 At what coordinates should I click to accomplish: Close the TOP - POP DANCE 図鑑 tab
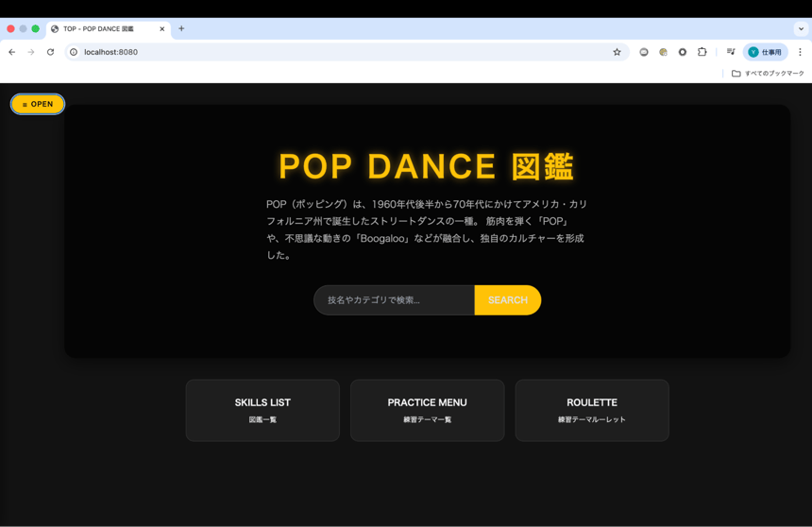162,29
